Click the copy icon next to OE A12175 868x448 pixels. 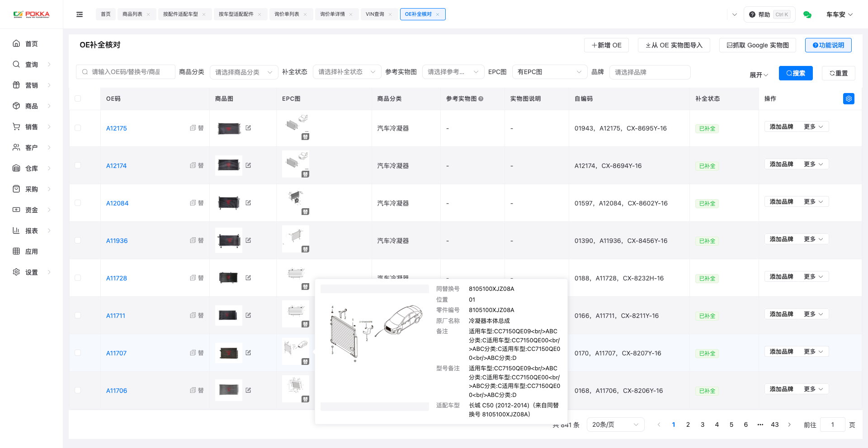click(x=193, y=128)
